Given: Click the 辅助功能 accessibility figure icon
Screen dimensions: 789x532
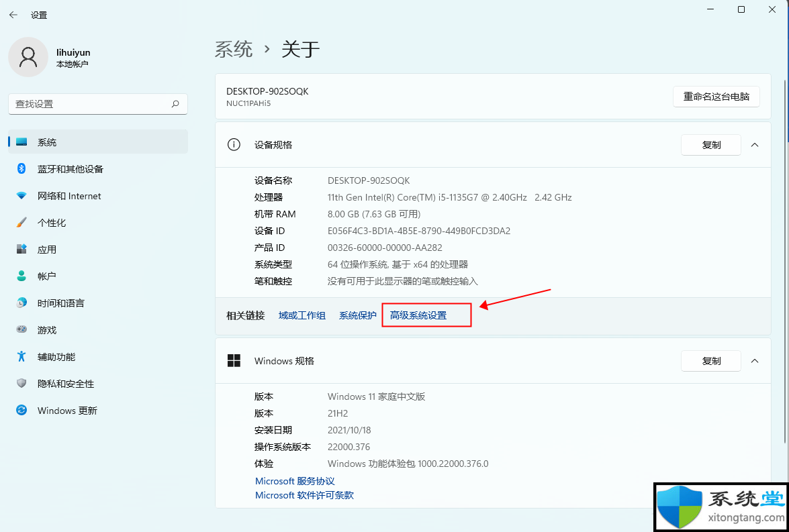Looking at the screenshot, I should (21, 356).
